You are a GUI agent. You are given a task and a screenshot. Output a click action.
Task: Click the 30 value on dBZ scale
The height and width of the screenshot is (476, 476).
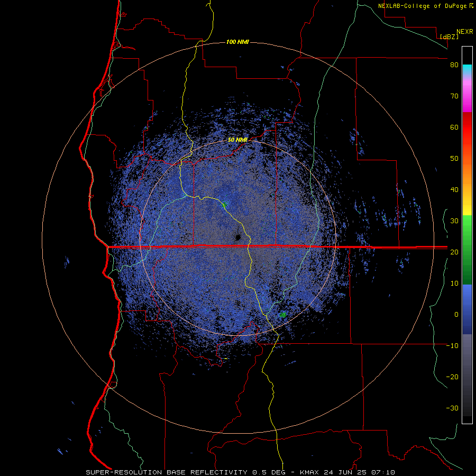click(x=454, y=221)
